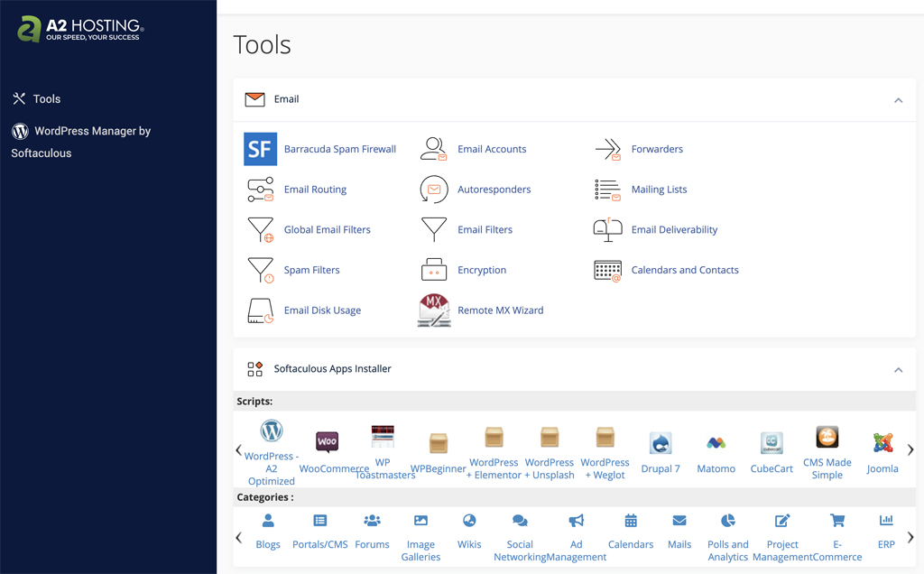Image resolution: width=924 pixels, height=574 pixels.
Task: Open the Project Management category
Action: (782, 538)
